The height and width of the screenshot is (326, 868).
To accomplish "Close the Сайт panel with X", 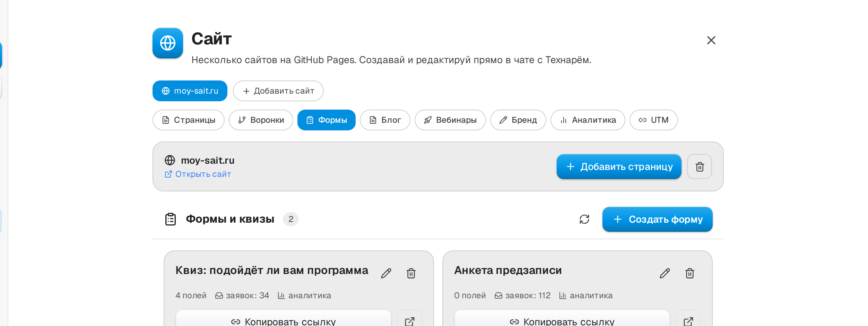I will pos(711,40).
